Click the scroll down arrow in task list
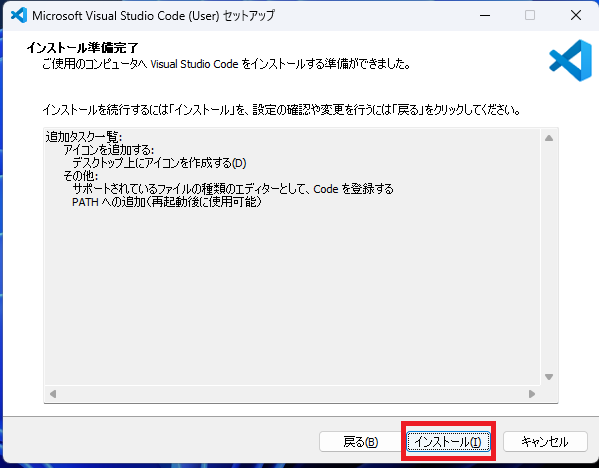599x468 pixels. (549, 377)
